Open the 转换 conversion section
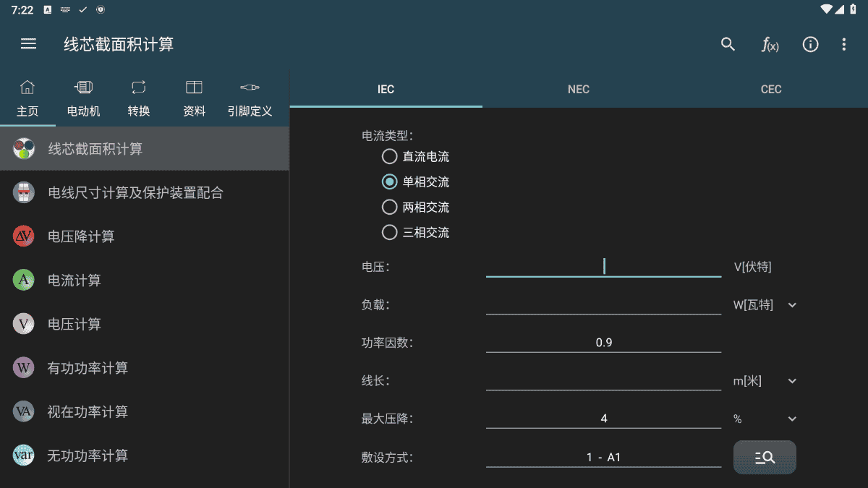Image resolution: width=868 pixels, height=488 pixels. click(x=138, y=98)
